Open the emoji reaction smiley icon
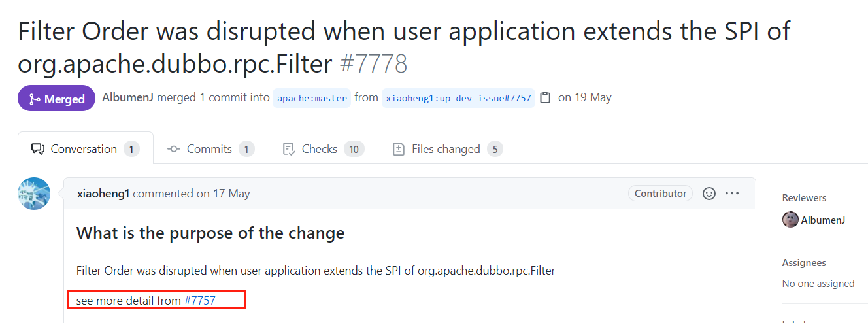Image resolution: width=868 pixels, height=323 pixels. point(709,194)
